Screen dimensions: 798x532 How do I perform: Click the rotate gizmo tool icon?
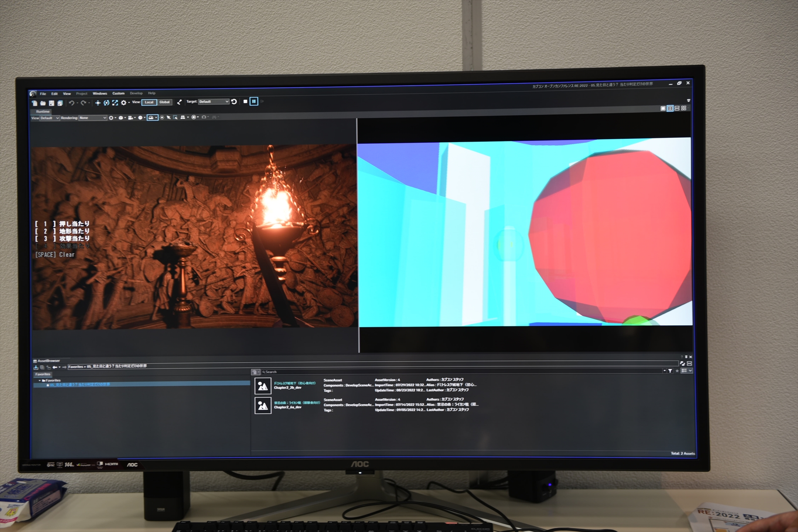click(x=106, y=103)
